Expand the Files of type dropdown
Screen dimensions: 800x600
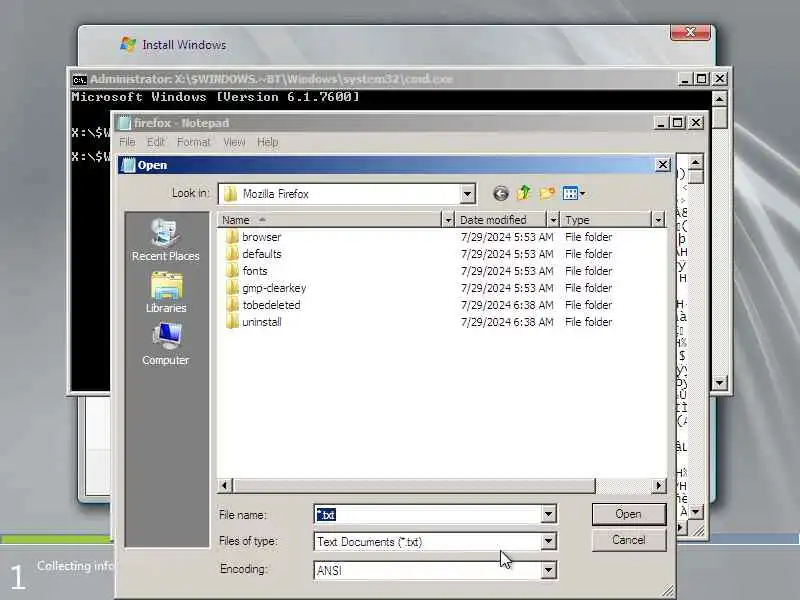548,541
